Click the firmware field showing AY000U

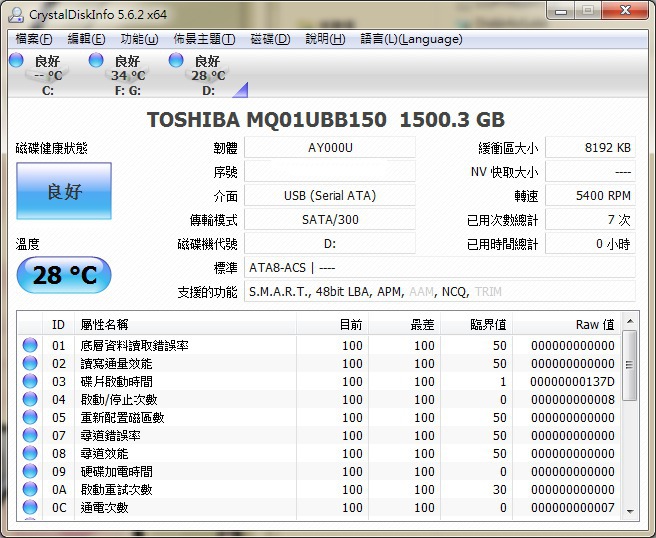[x=330, y=148]
